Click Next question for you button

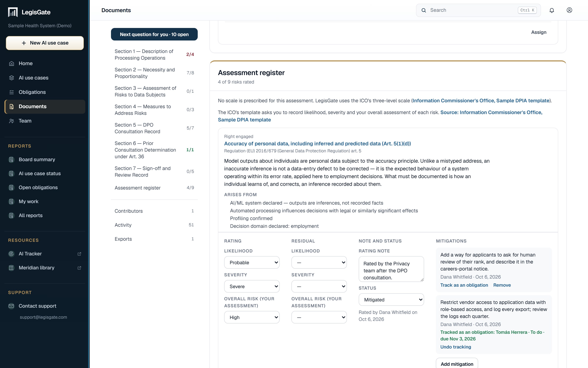tap(154, 34)
